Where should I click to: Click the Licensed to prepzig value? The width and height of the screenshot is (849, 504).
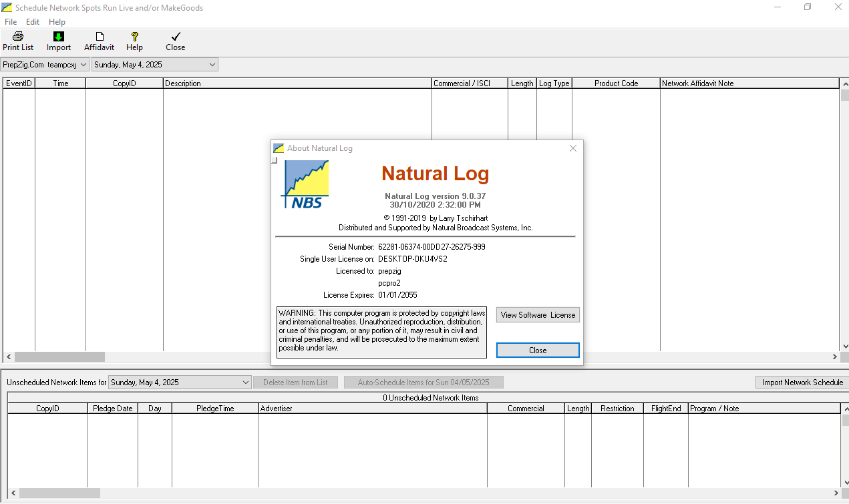(x=389, y=271)
